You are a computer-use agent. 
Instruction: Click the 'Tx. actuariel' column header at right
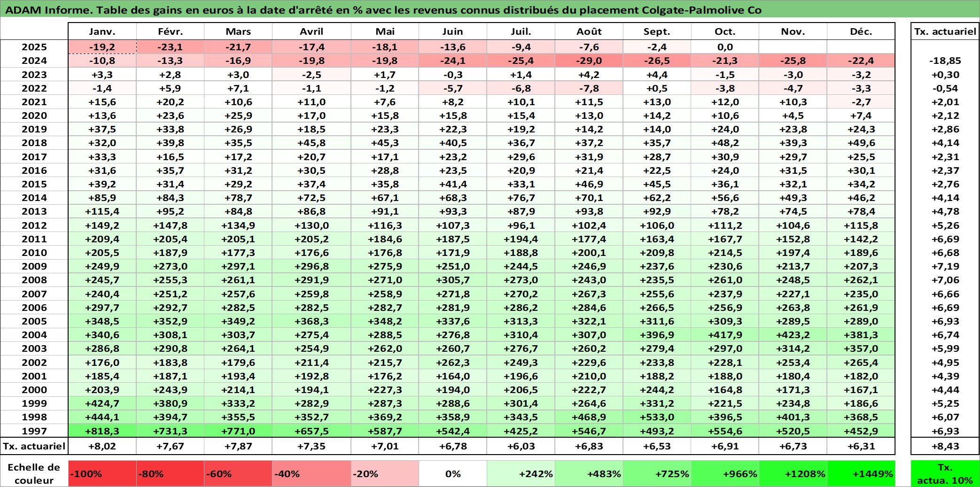(945, 31)
